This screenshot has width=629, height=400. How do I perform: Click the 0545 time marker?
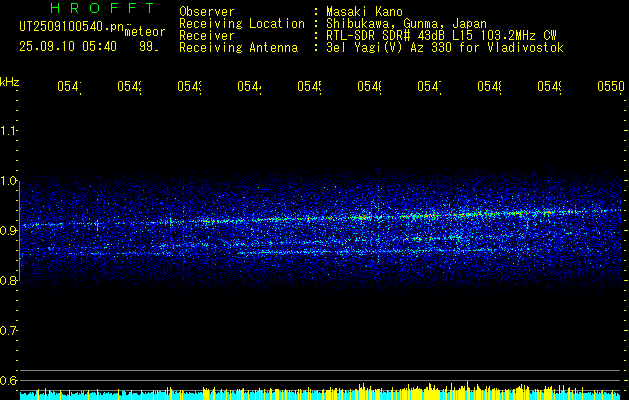click(x=310, y=86)
